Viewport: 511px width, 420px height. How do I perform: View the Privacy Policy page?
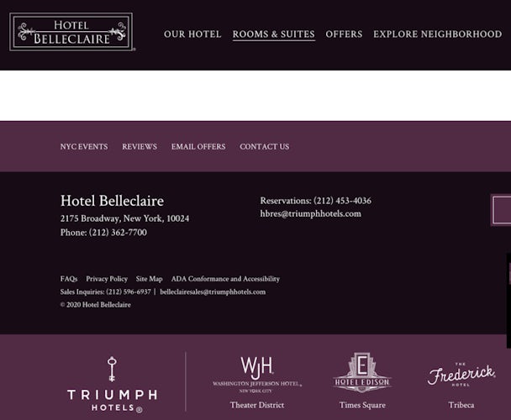(x=107, y=279)
